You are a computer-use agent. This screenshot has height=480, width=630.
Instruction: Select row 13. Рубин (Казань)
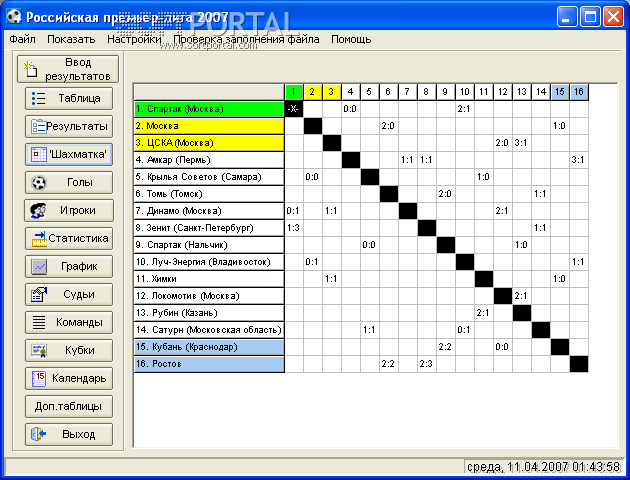(x=209, y=313)
